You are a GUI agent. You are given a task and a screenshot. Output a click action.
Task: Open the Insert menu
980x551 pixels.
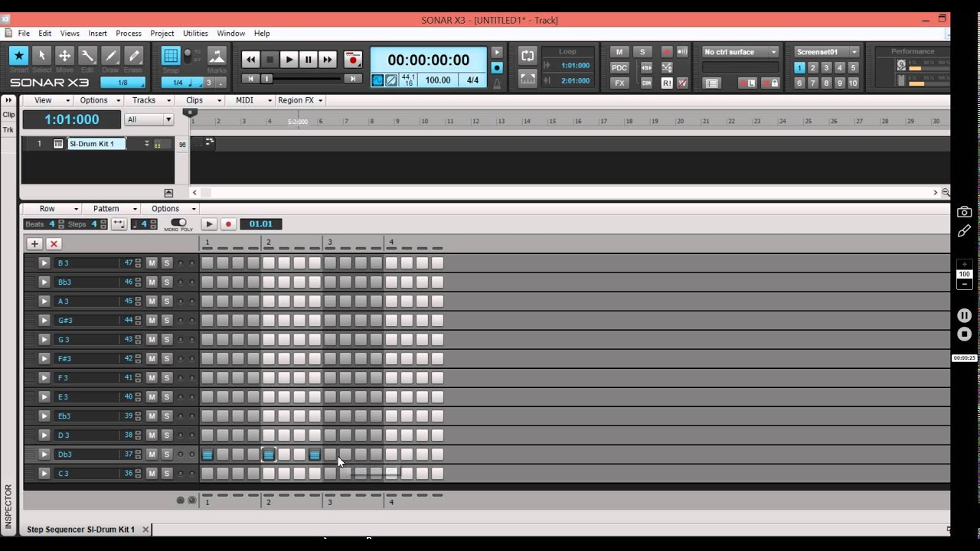pyautogui.click(x=97, y=34)
